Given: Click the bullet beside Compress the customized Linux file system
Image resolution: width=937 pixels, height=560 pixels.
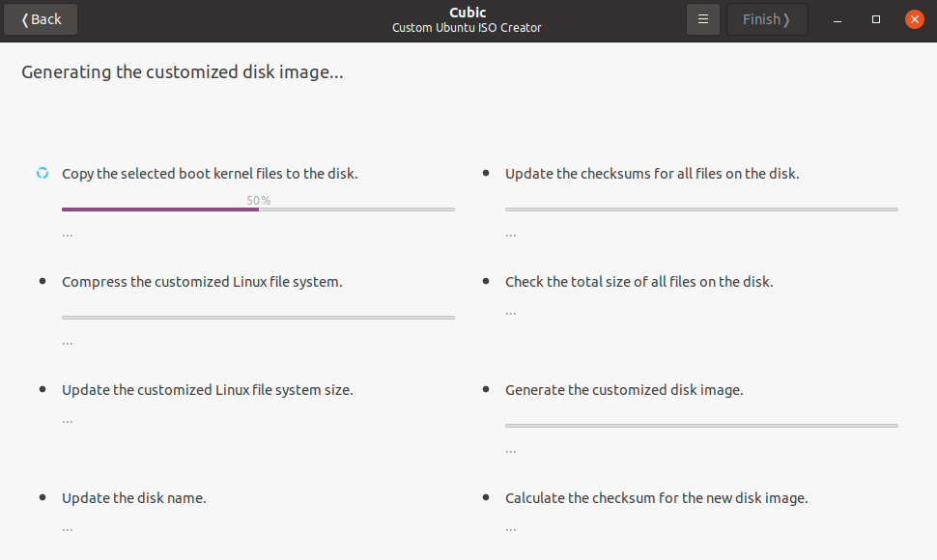Looking at the screenshot, I should (x=43, y=281).
